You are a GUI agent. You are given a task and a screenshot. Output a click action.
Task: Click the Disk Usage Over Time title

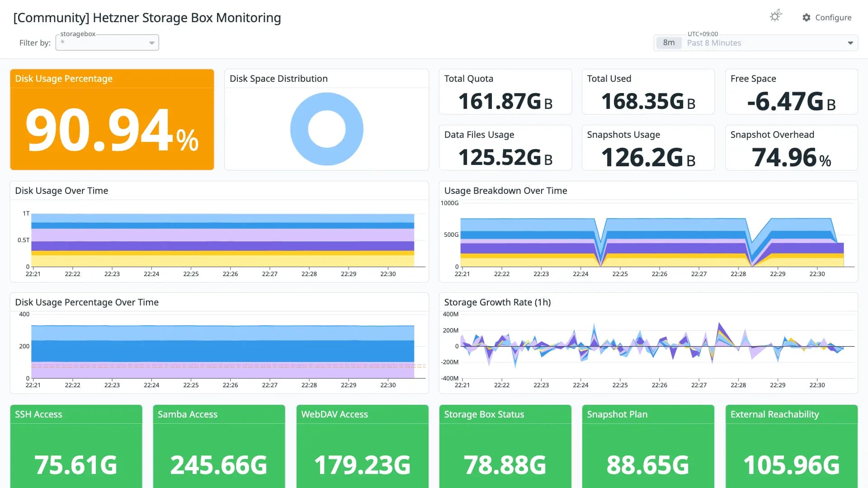click(61, 191)
